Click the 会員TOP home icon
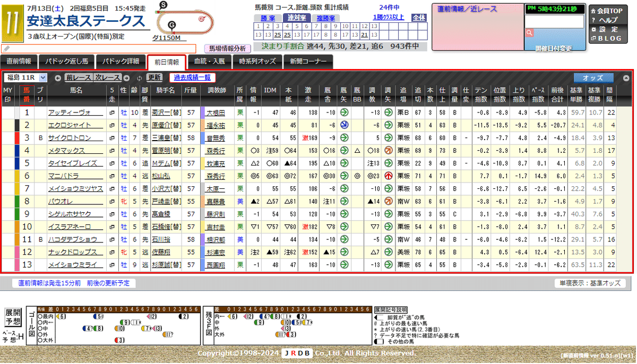This screenshot has width=637, height=364. tap(593, 11)
